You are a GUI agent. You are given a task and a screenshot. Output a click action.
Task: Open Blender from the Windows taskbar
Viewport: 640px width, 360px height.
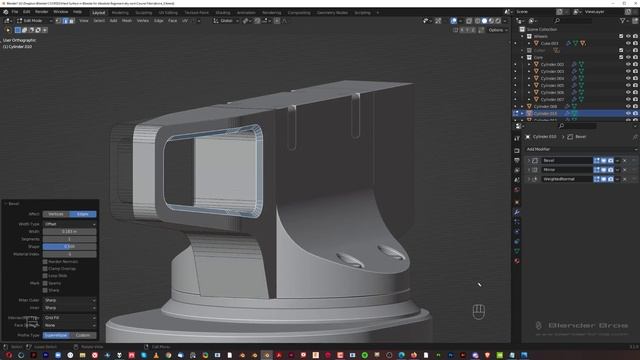point(267,355)
